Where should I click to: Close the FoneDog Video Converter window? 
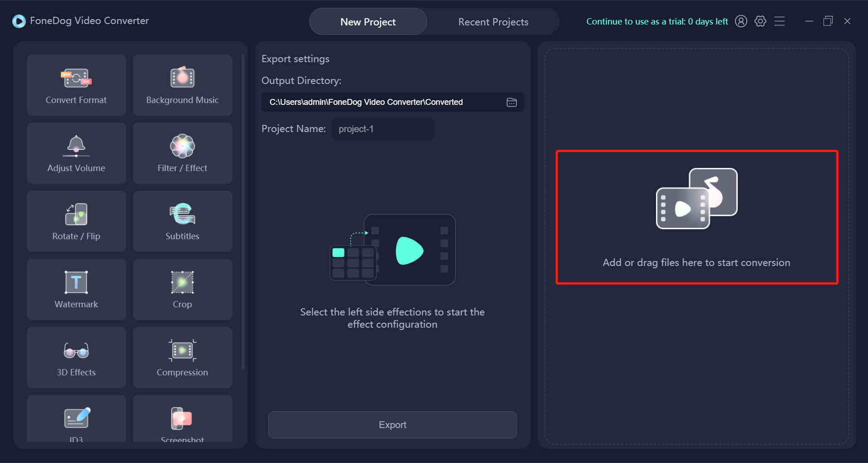(847, 21)
